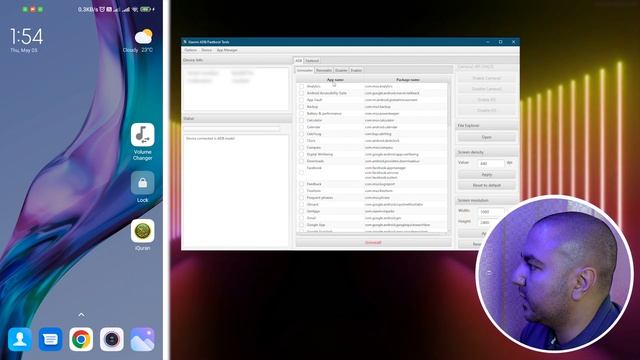
Task: Tick the Google App checkbox
Action: [x=301, y=225]
